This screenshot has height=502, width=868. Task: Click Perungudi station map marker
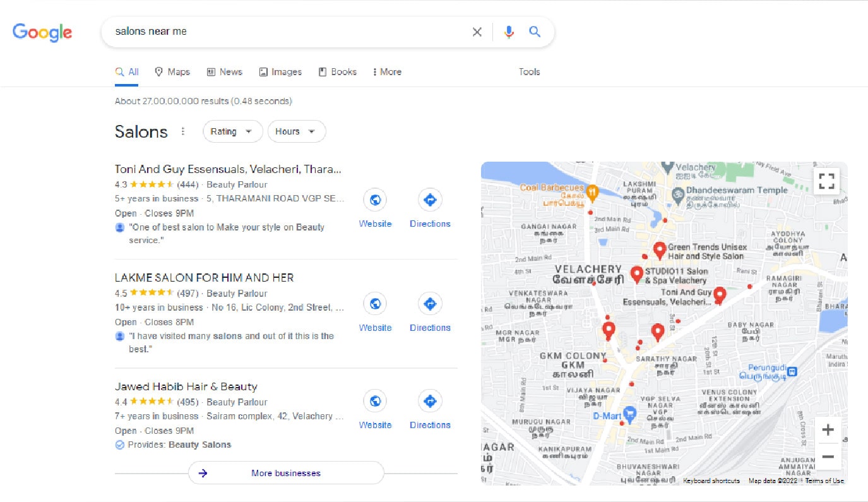pos(792,372)
